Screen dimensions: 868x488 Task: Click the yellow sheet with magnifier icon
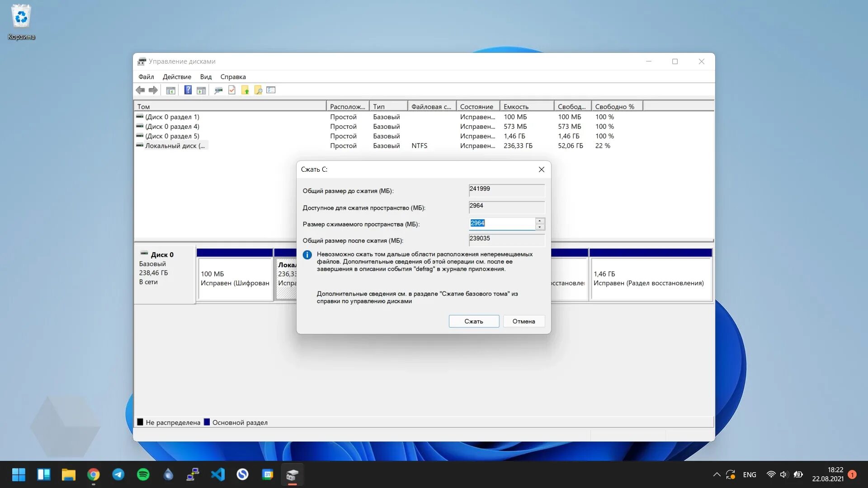pyautogui.click(x=258, y=90)
